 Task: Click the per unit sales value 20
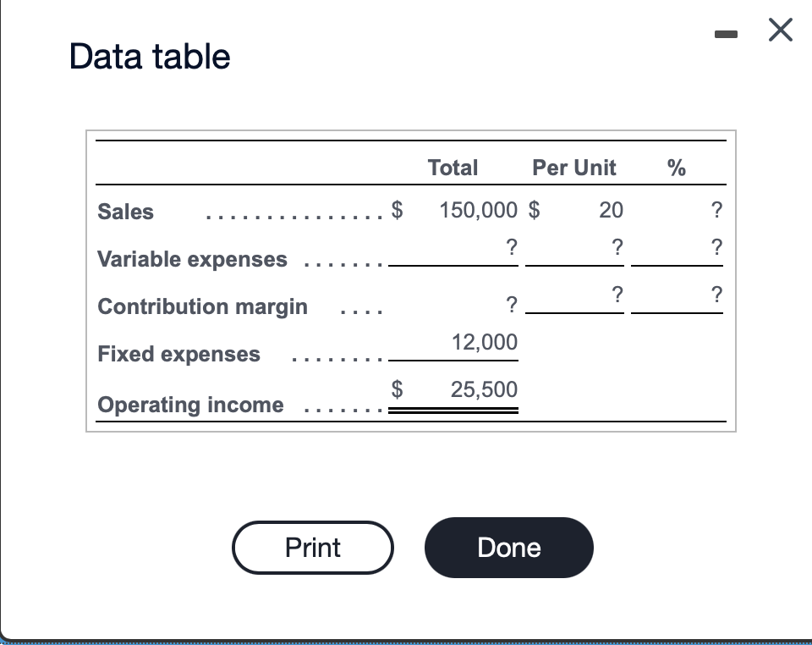coord(611,210)
